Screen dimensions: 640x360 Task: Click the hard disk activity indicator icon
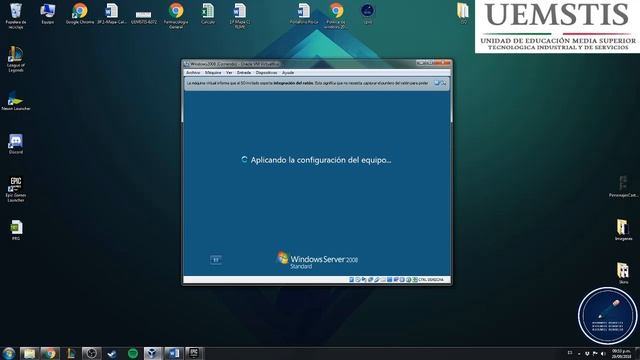[x=351, y=280]
